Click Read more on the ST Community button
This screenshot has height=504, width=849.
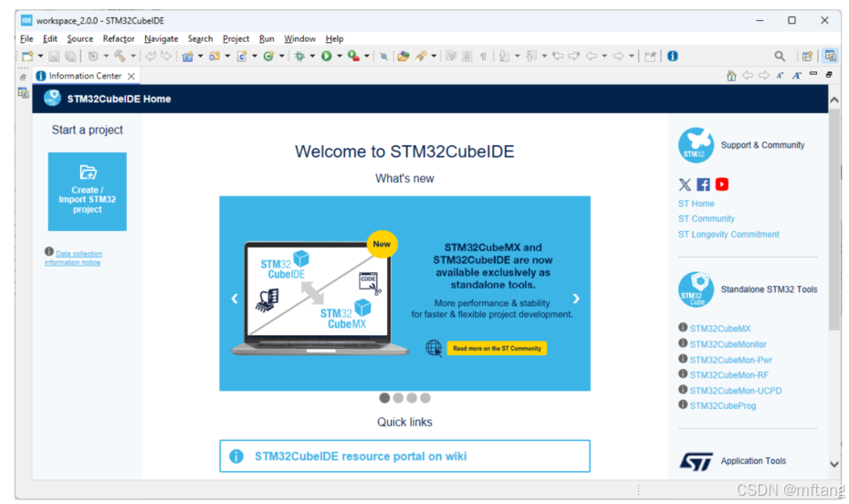[x=497, y=348]
